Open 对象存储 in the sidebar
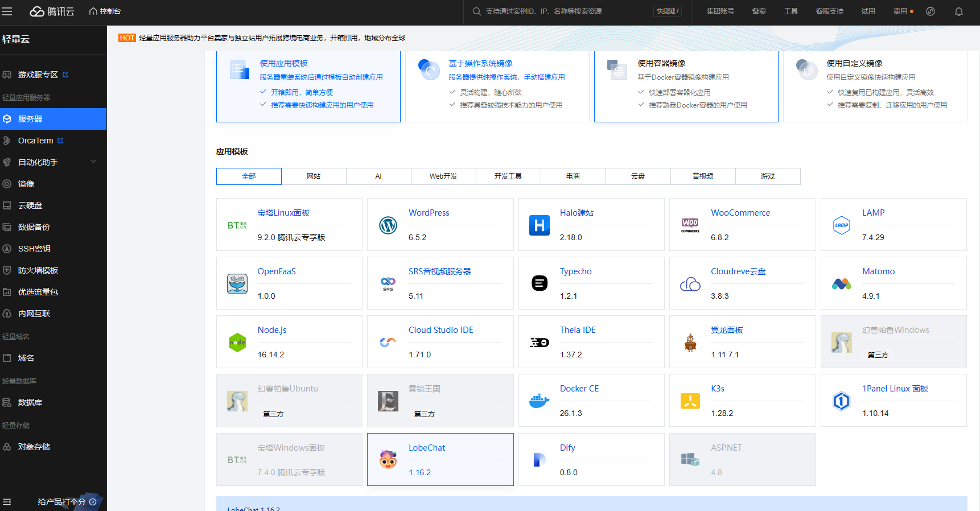This screenshot has width=980, height=511. point(53,447)
